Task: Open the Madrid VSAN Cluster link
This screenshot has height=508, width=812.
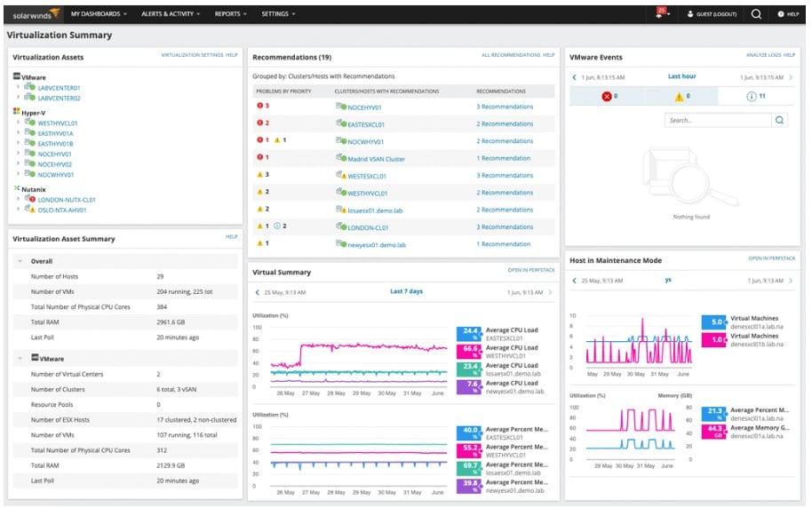Action: click(x=376, y=159)
